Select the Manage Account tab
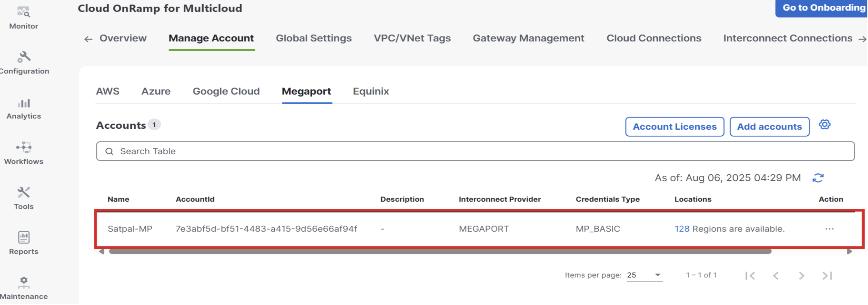This screenshot has height=305, width=868. tap(211, 38)
